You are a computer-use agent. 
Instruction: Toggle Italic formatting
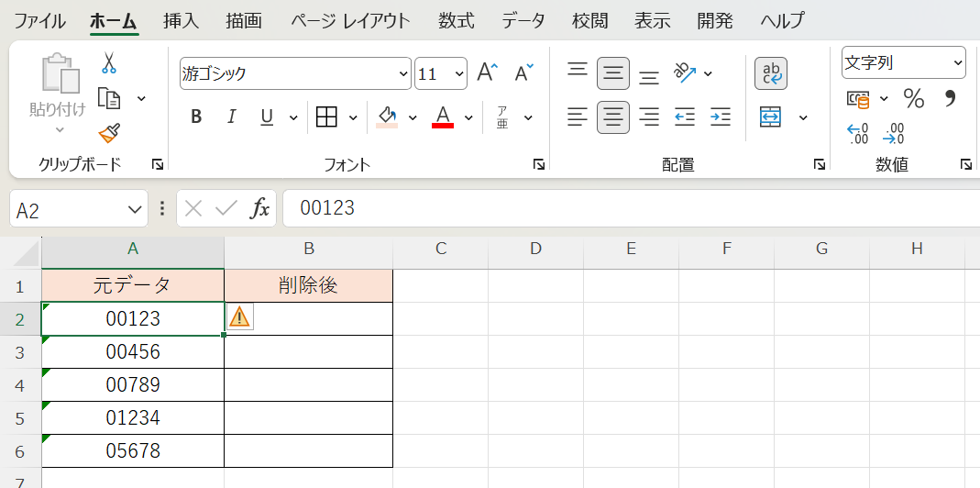[x=231, y=117]
